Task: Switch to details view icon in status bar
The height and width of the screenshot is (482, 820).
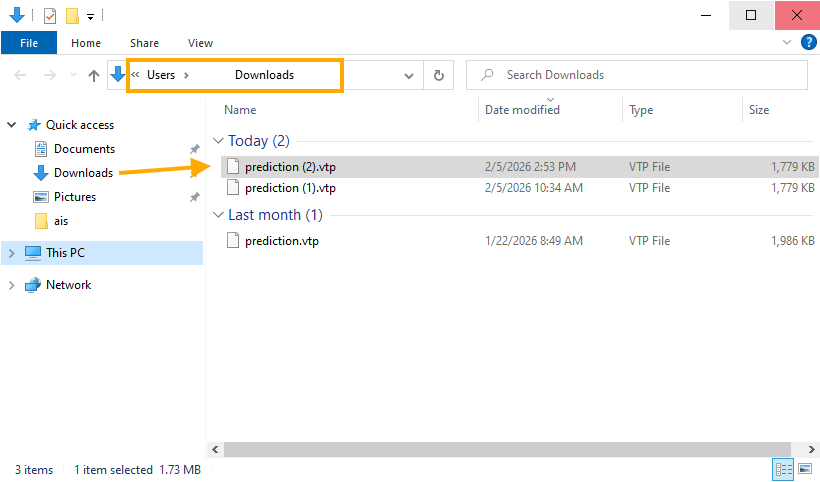Action: pyautogui.click(x=783, y=469)
